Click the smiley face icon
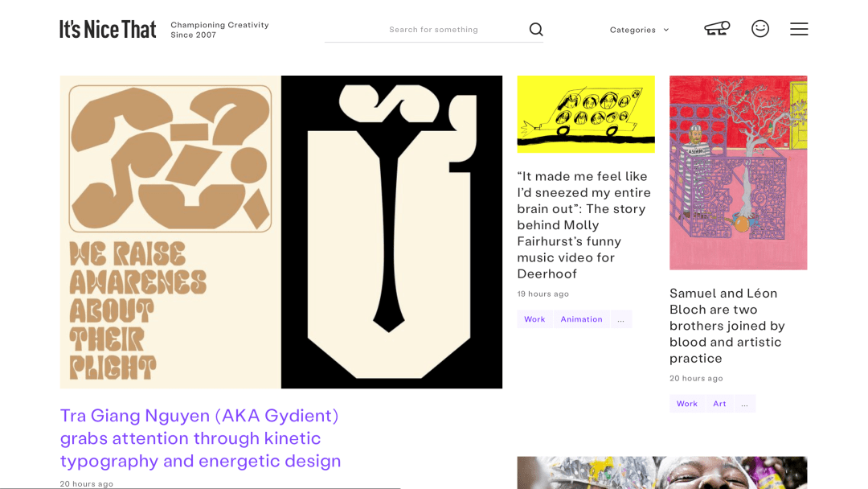 tap(760, 28)
